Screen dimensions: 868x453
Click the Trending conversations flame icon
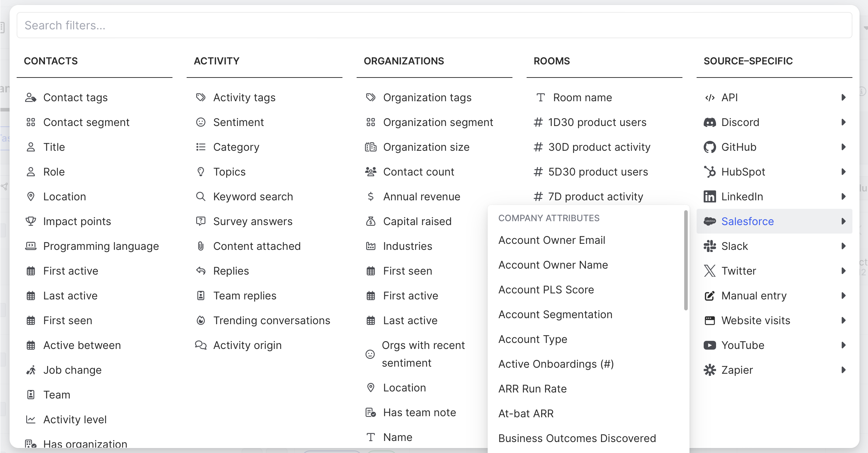pos(201,321)
